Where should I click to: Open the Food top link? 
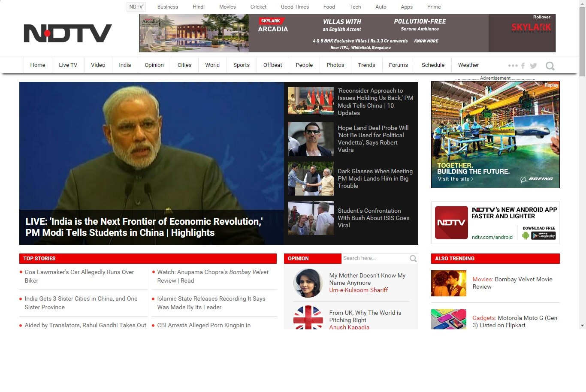click(329, 7)
